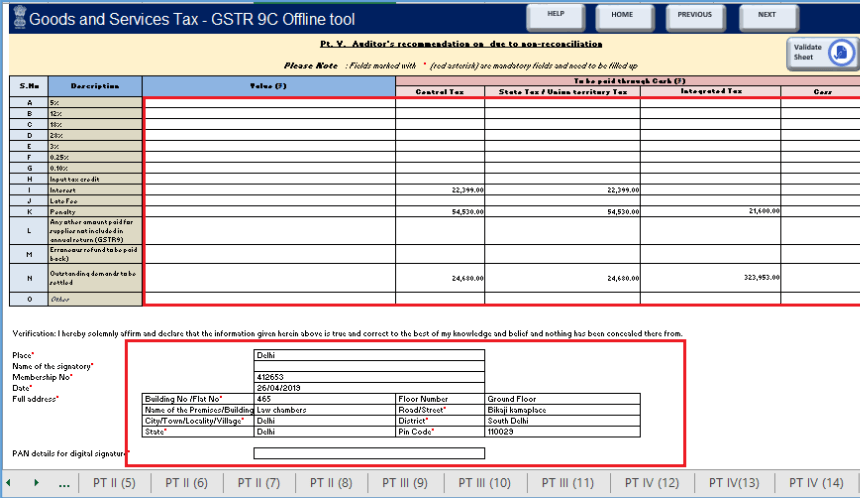Switch to PT II (8) sheet tab
This screenshot has width=860, height=498.
click(x=331, y=483)
